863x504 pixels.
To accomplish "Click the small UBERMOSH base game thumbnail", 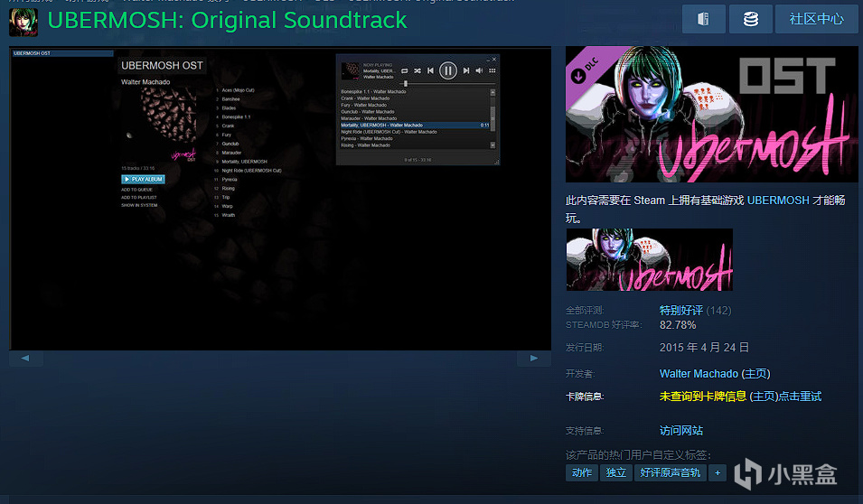I will coord(650,260).
